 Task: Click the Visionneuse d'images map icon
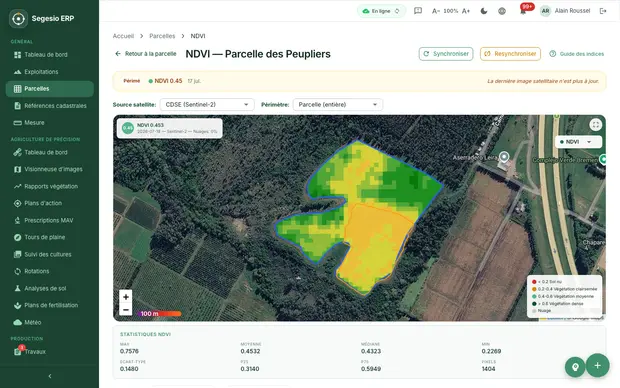17,169
